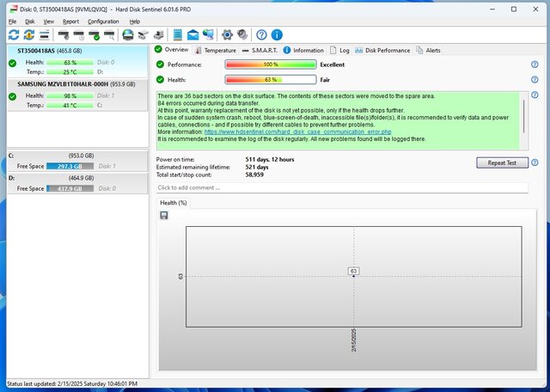The height and width of the screenshot is (392, 550).
Task: Click the help question mark toolbar icon
Action: coord(260,35)
